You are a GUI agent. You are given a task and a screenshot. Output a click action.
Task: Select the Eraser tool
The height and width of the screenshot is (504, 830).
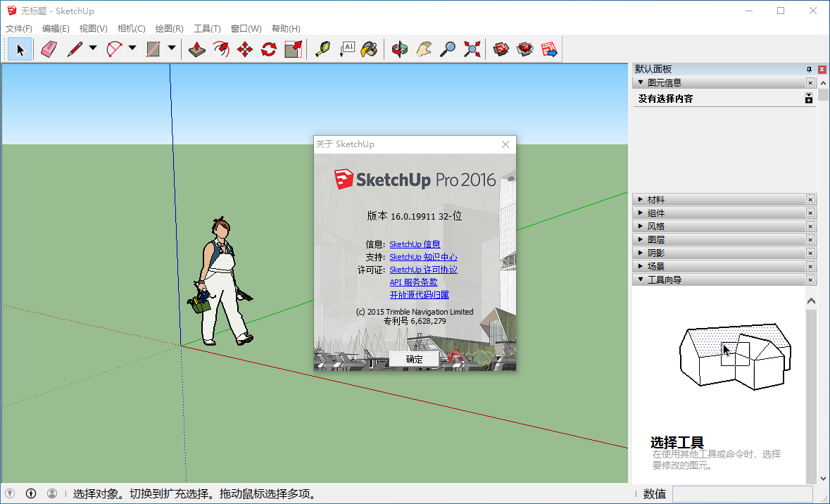tap(49, 50)
